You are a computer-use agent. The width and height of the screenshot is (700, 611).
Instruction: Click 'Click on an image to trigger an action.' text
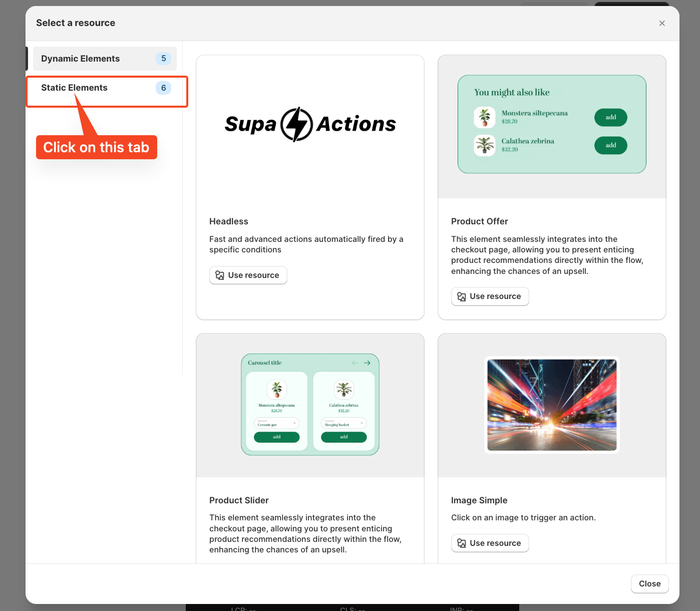(x=523, y=518)
